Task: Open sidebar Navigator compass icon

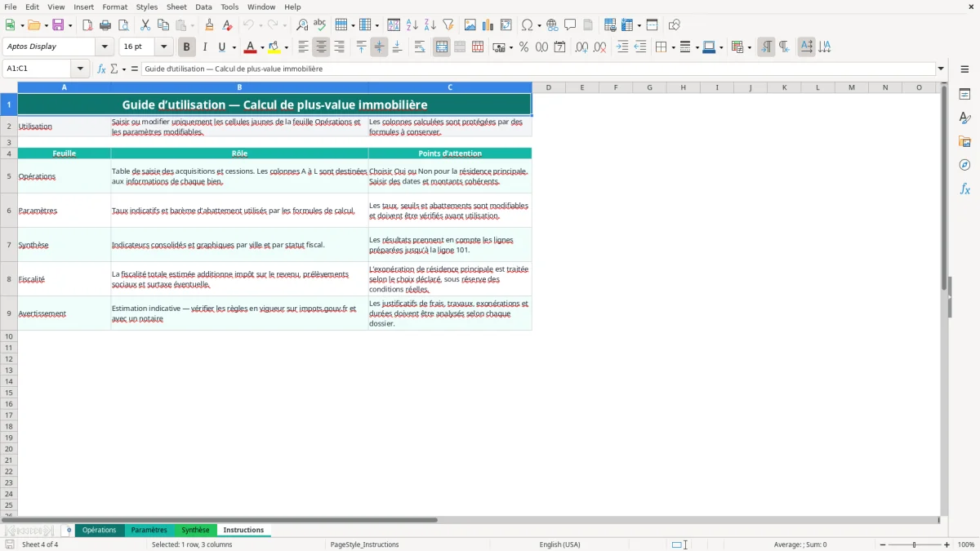Action: (x=964, y=165)
